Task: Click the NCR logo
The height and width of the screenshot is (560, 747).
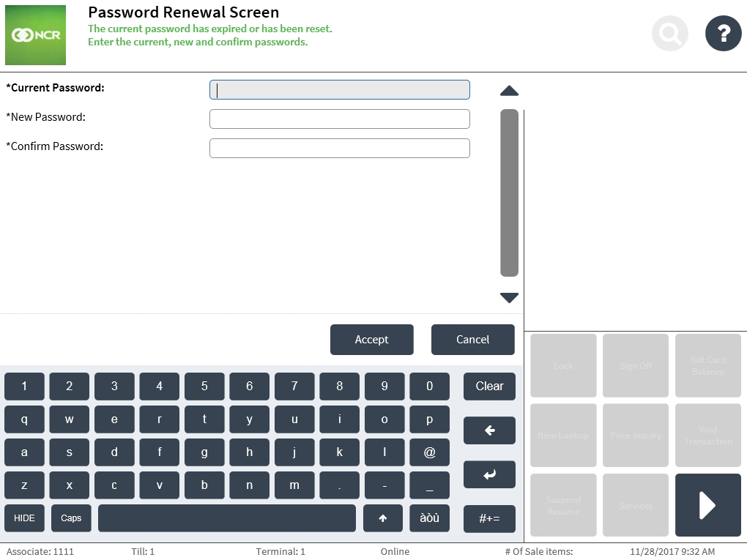Action: click(x=35, y=35)
